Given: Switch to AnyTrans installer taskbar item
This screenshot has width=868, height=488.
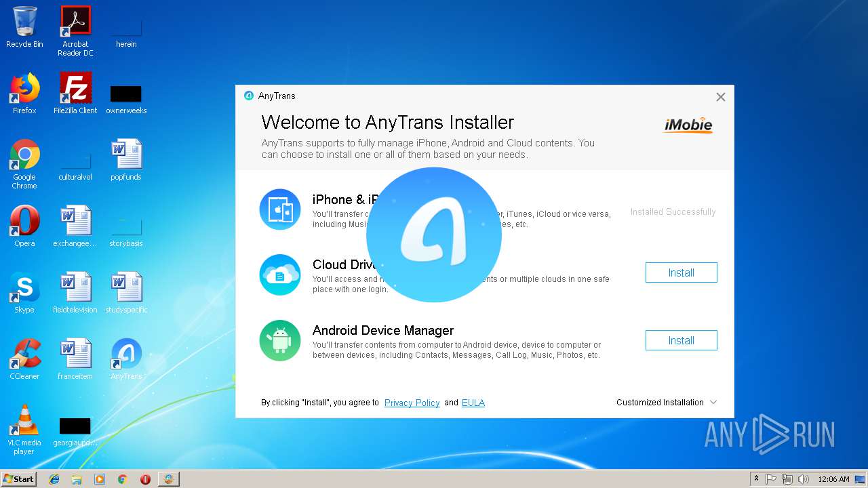Looking at the screenshot, I should (168, 479).
